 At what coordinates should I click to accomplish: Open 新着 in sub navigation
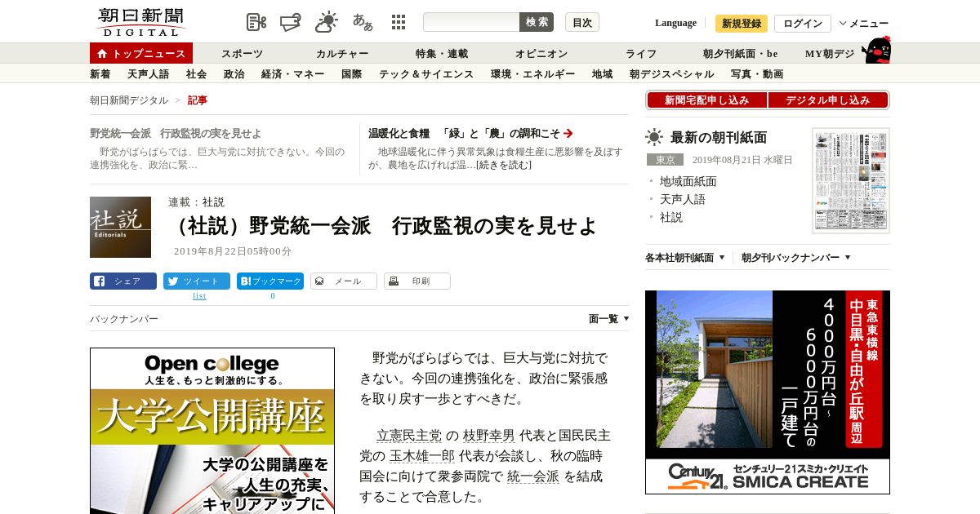[x=100, y=74]
